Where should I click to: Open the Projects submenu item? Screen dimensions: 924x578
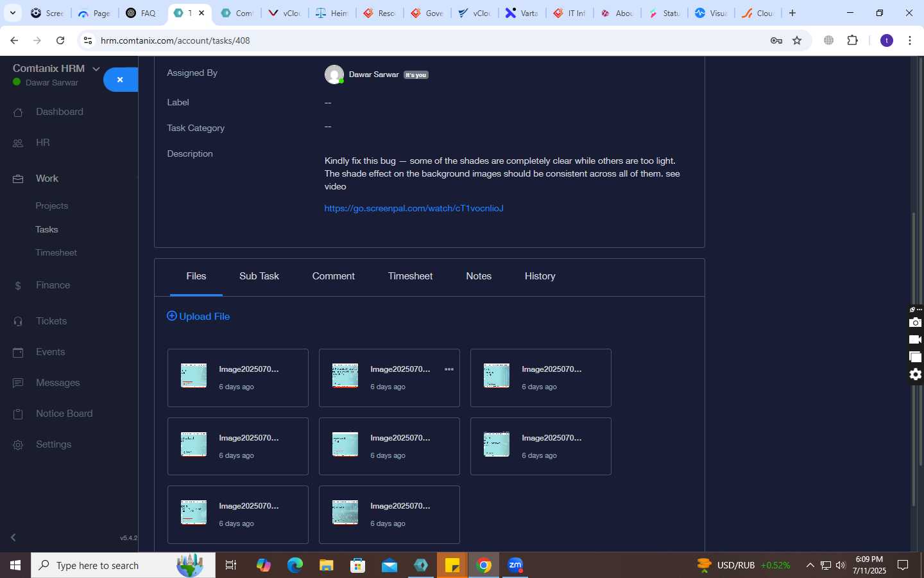pos(52,206)
